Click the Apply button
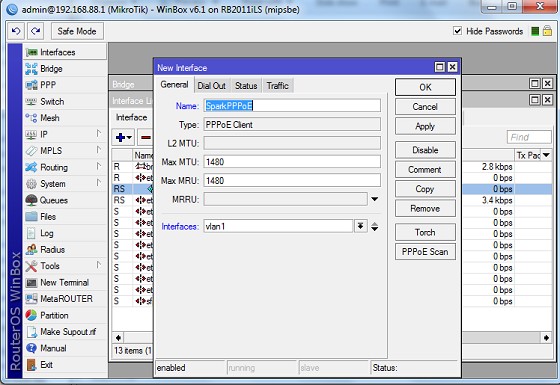The image size is (560, 385). (x=425, y=126)
